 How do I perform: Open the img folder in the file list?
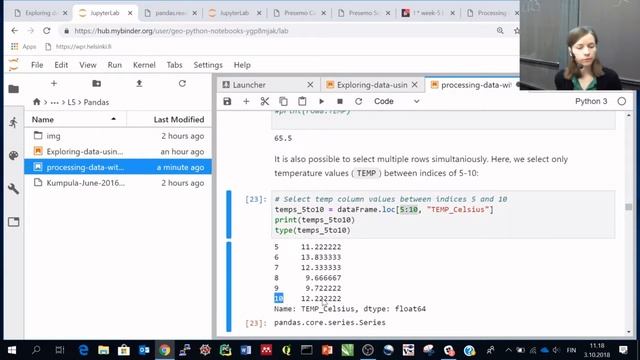[118, 136]
